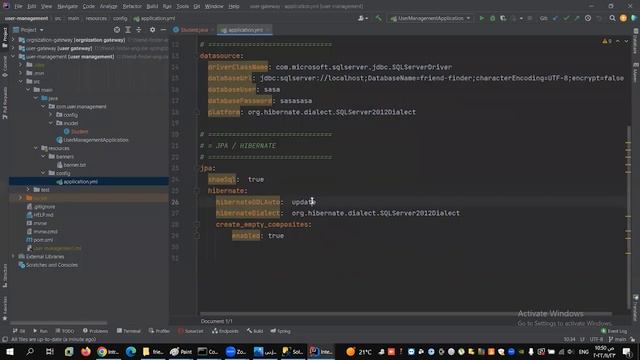Open the Terminal tool window

tap(129, 331)
